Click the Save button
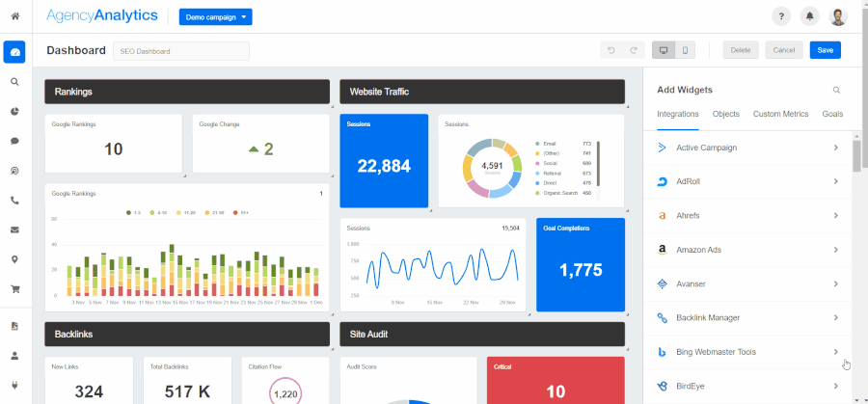This screenshot has width=868, height=404. [826, 50]
